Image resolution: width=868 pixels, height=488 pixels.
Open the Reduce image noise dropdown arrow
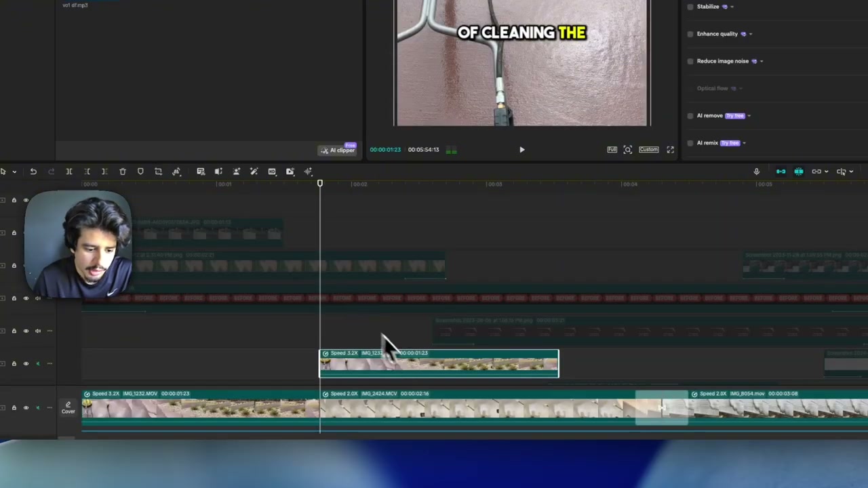[x=762, y=61]
